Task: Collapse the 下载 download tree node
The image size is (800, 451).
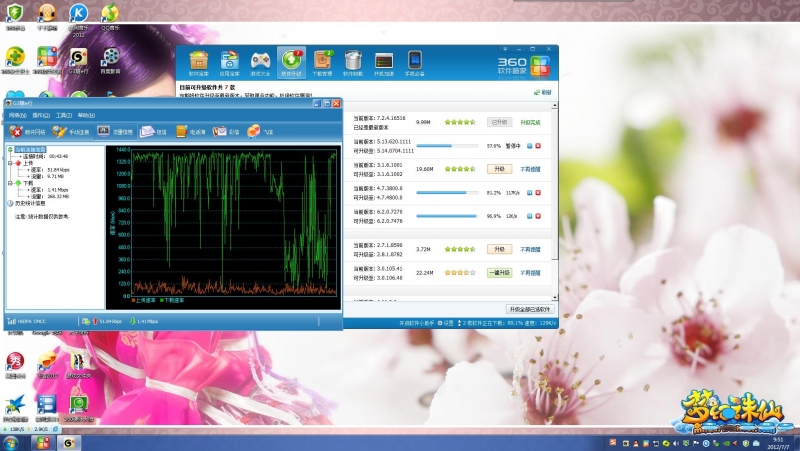Action: (10, 183)
